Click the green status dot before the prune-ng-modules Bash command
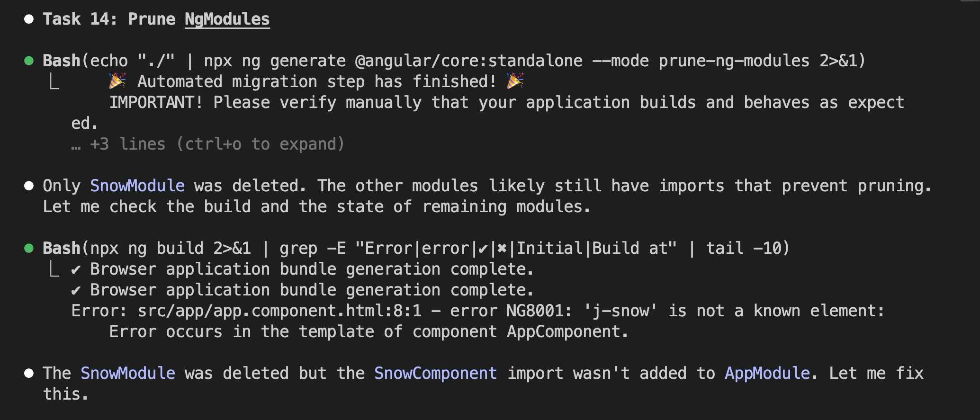This screenshot has height=420, width=980. coord(29,61)
